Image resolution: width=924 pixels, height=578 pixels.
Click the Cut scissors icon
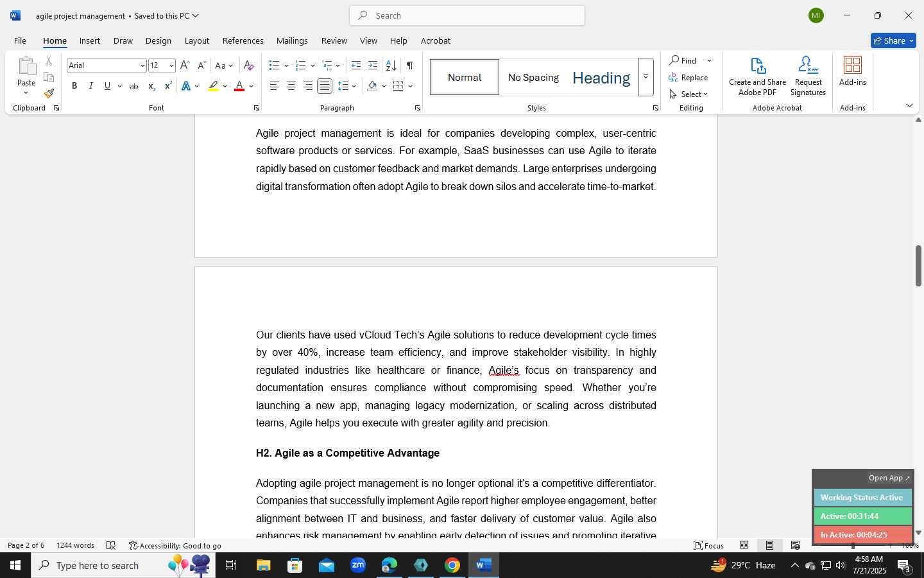tap(49, 61)
